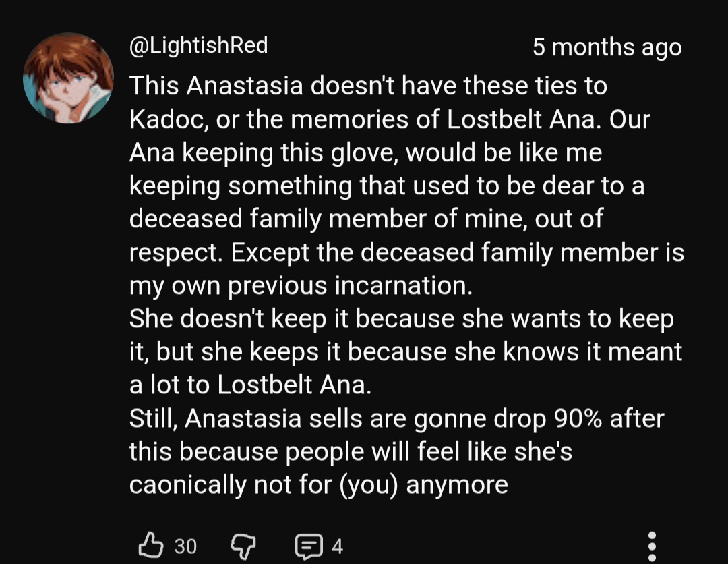The width and height of the screenshot is (728, 564).
Task: Open the @LightishRed channel link
Action: pyautogui.click(x=198, y=45)
